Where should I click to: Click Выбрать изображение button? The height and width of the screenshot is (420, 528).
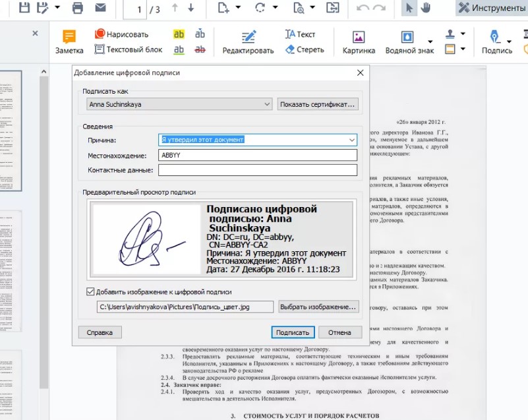(x=318, y=307)
